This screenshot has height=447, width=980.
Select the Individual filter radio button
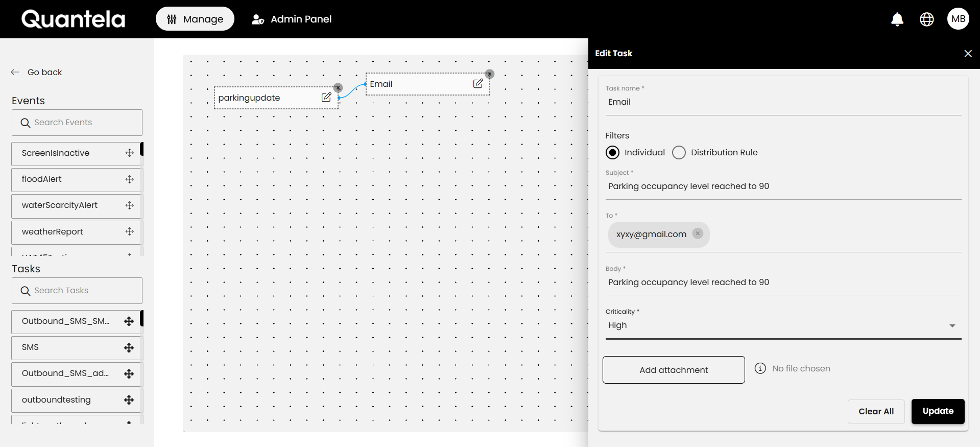(x=612, y=153)
